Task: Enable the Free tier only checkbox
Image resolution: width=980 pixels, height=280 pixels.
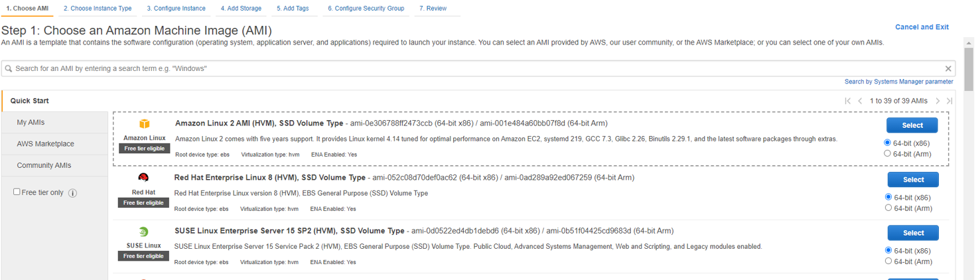Action: [17, 192]
